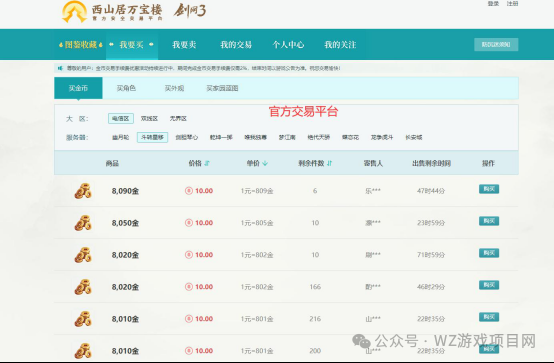Switch to the fourth tab after 买外观
Screen dimensions: 554x363
coord(222,88)
